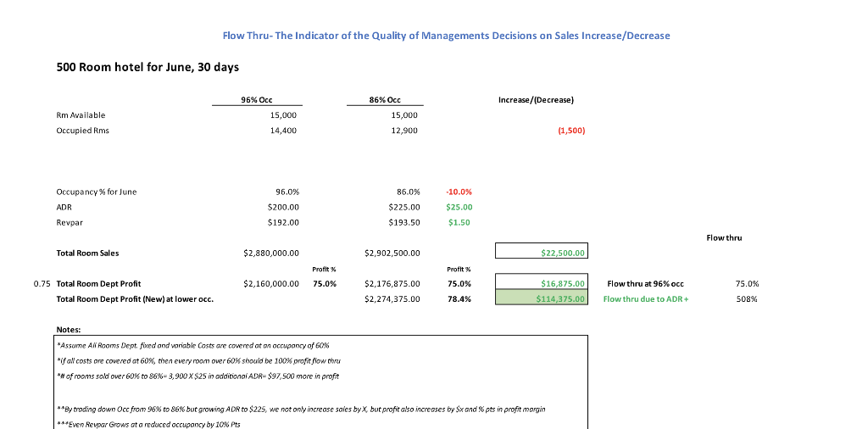This screenshot has width=868, height=429.
Task: Click the 78.4% profit percentage
Action: pyautogui.click(x=459, y=299)
